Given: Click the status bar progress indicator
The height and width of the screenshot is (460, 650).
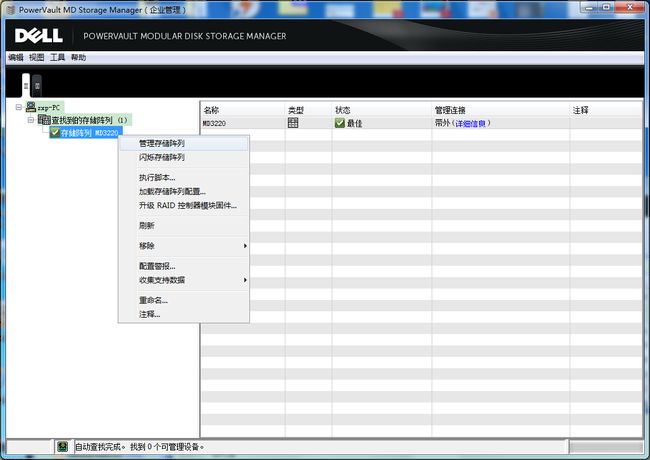Looking at the screenshot, I should (606, 447).
